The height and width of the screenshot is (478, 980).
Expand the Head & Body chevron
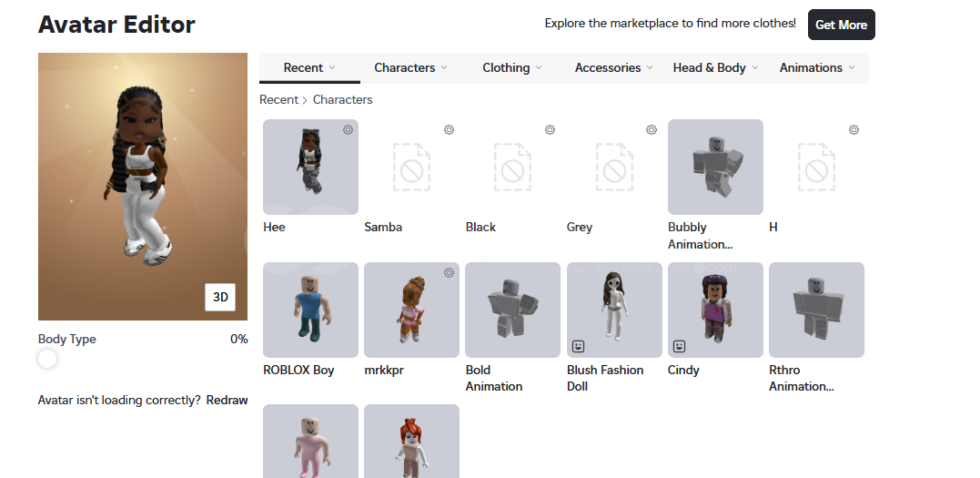tap(755, 67)
